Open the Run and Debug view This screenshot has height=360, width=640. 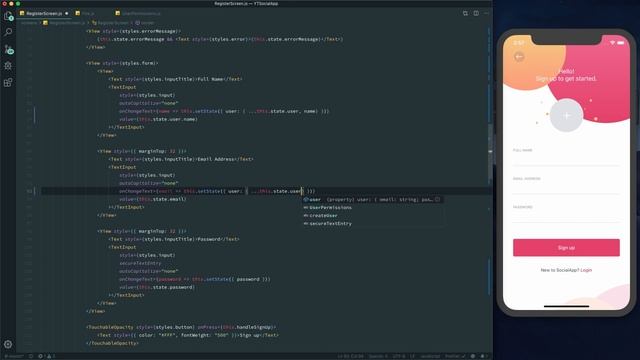(8, 66)
